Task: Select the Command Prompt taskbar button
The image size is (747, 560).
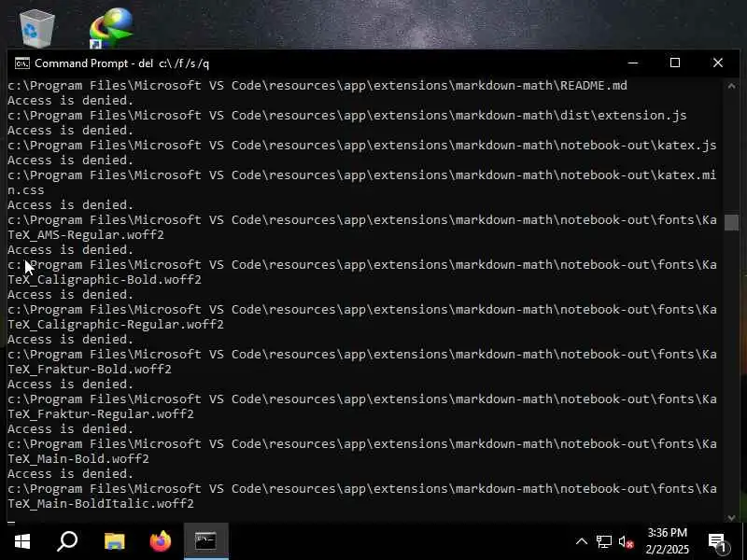Action: point(205,541)
